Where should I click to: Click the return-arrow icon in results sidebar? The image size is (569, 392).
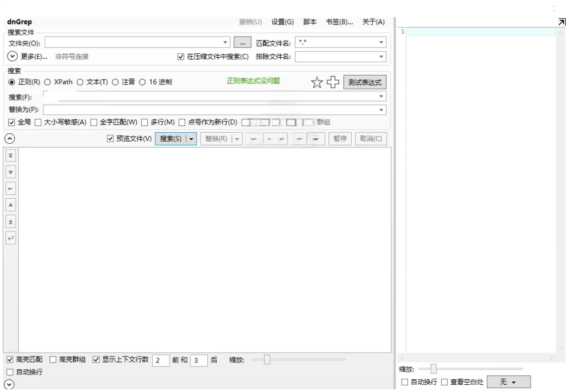click(11, 238)
